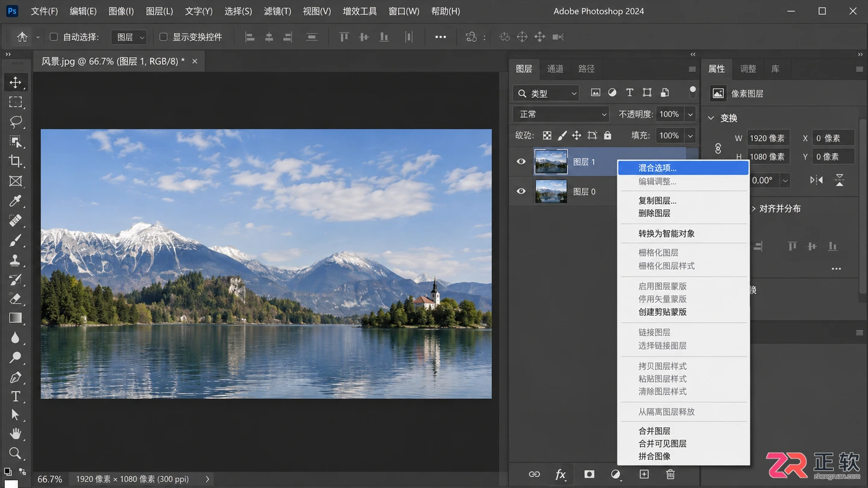This screenshot has height=488, width=868.
Task: Select the Brush tool in the toolbar
Action: point(16,240)
